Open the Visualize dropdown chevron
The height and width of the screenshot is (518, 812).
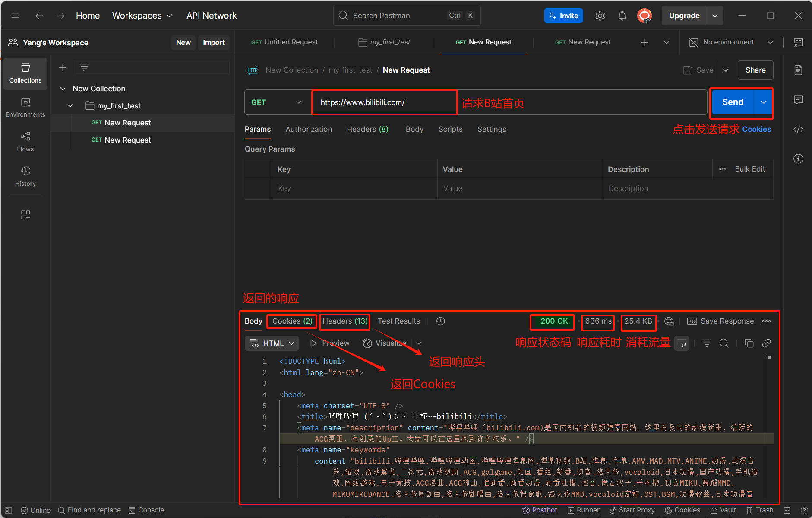point(419,343)
